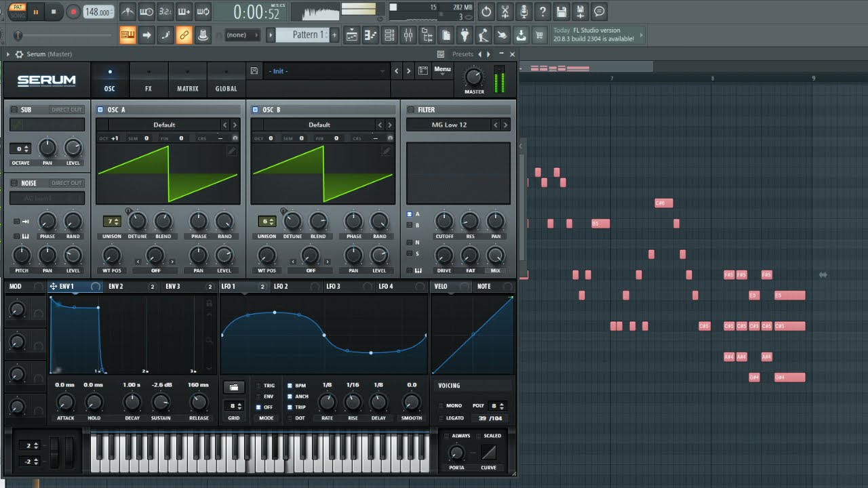
Task: Open the Piano roll view icon
Action: point(370,35)
